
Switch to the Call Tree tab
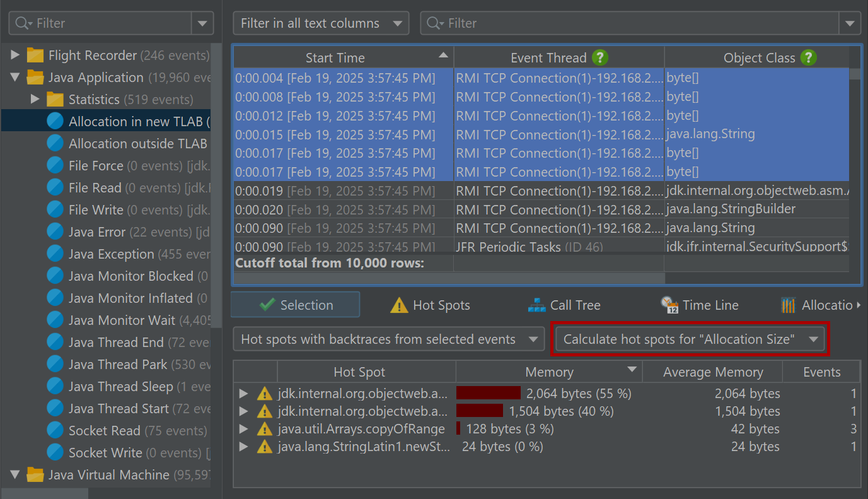pos(564,305)
